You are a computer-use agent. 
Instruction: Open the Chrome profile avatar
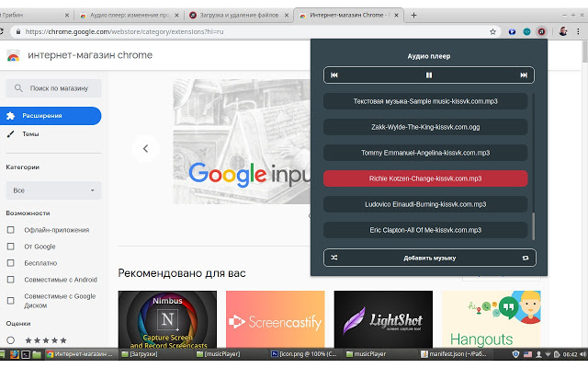[563, 31]
